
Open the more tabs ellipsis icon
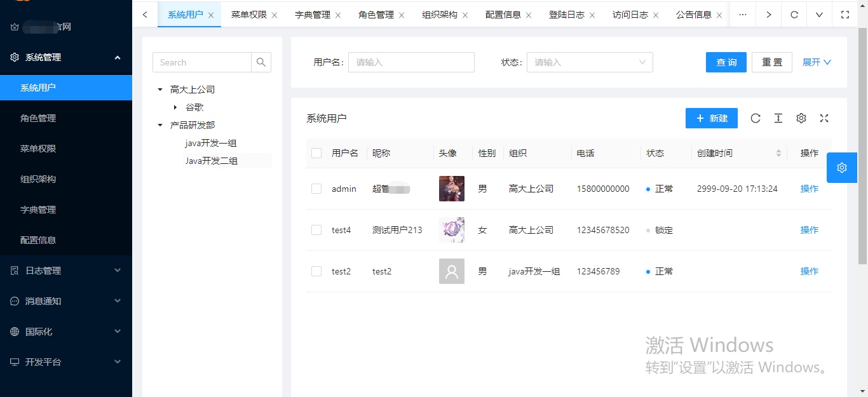[742, 14]
